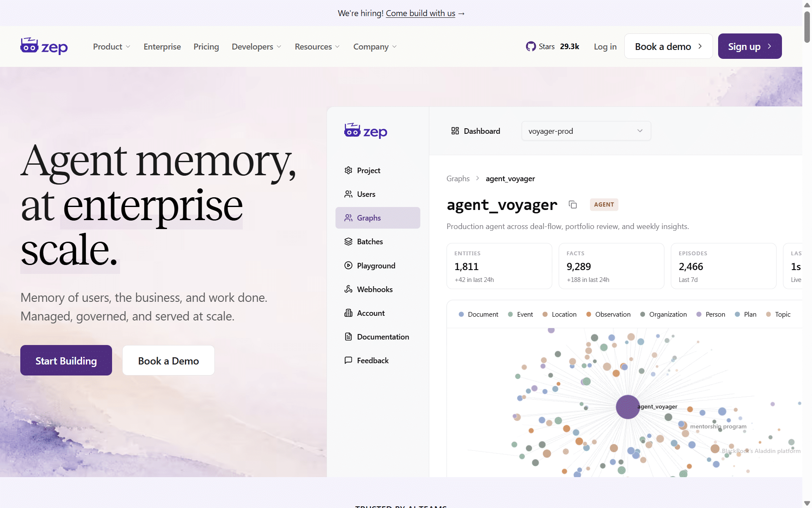Click the Zep logo inside the dashboard sidebar
The height and width of the screenshot is (508, 812).
[x=366, y=131]
